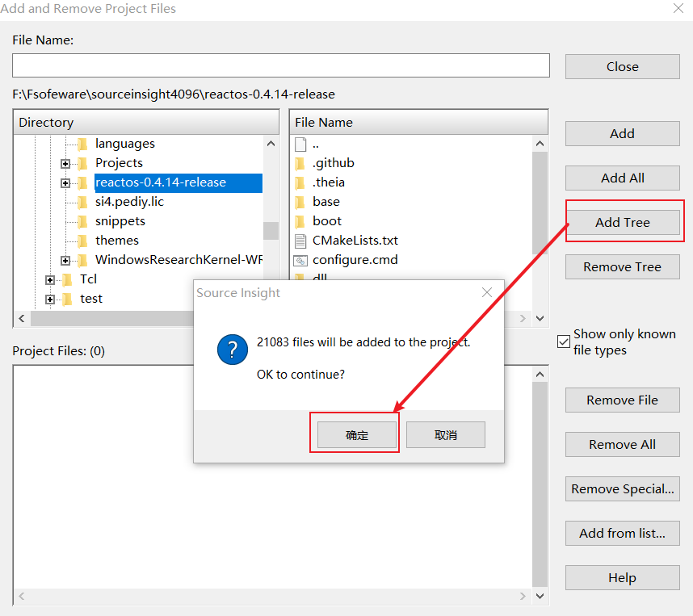Click the snippets folder icon

82,221
